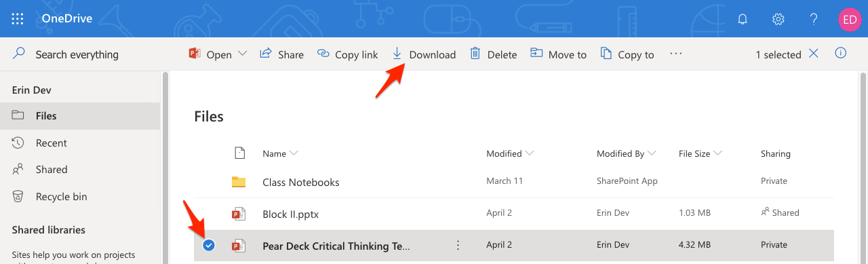
Task: Click the Block II.pptx PowerPoint icon
Action: tap(238, 214)
